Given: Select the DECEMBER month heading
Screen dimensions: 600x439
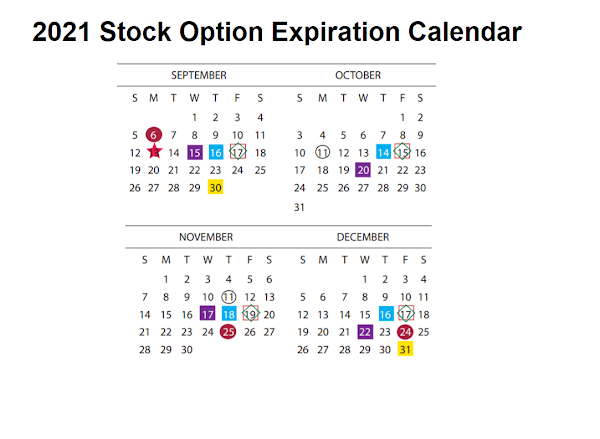Looking at the screenshot, I should [x=363, y=237].
